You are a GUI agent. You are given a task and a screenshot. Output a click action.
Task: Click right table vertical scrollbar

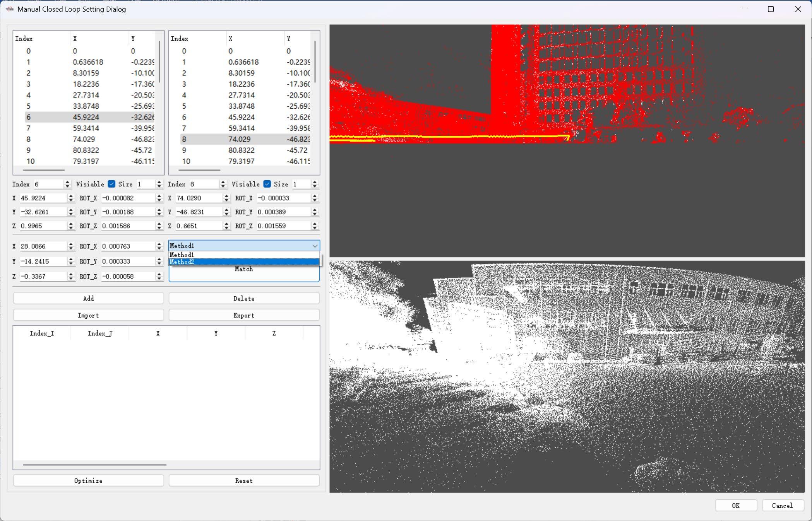click(x=315, y=62)
